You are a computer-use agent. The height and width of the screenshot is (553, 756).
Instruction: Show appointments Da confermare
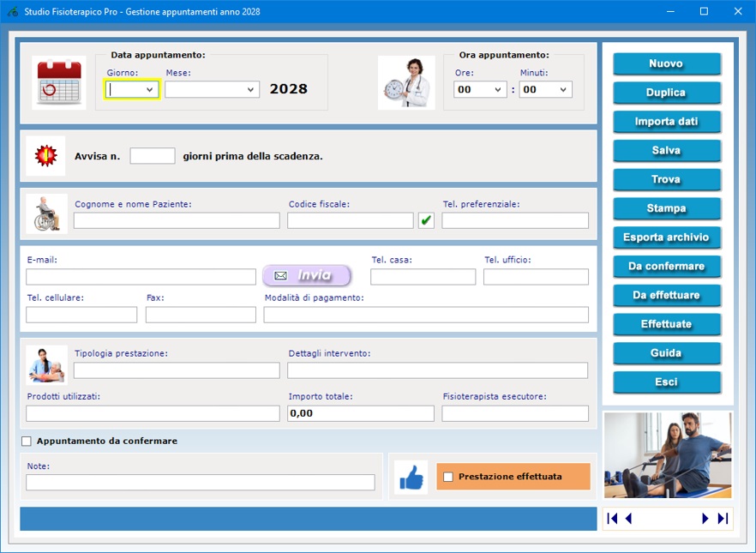[667, 266]
